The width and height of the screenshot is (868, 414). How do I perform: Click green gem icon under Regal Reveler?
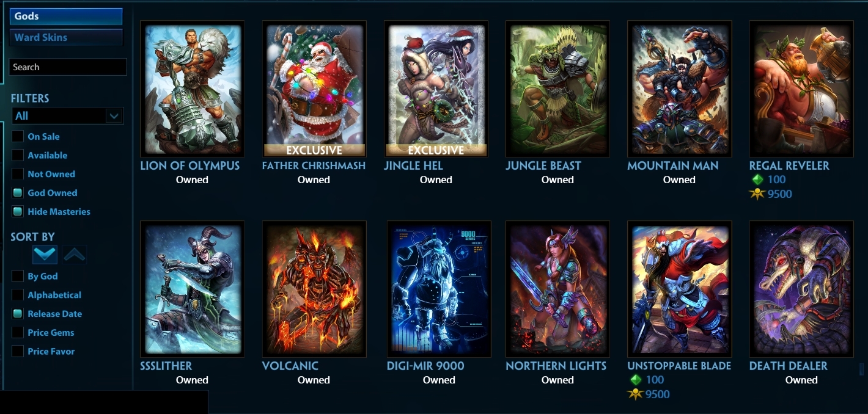pos(757,180)
